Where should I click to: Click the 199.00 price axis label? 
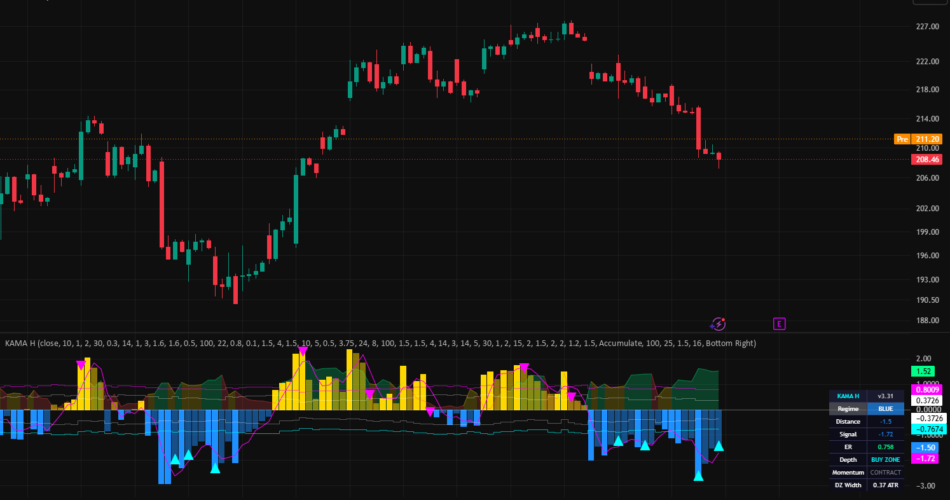click(927, 232)
